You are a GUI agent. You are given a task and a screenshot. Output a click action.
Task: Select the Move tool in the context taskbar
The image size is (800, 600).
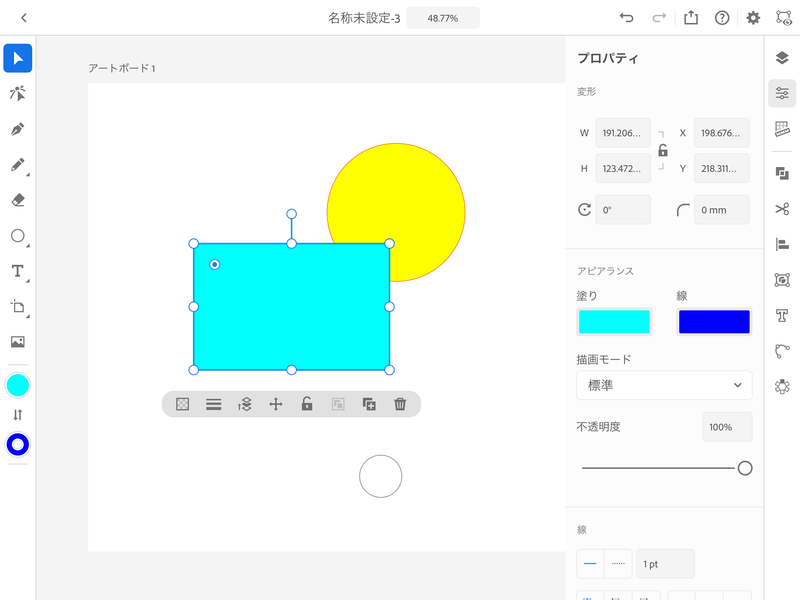pyautogui.click(x=275, y=404)
